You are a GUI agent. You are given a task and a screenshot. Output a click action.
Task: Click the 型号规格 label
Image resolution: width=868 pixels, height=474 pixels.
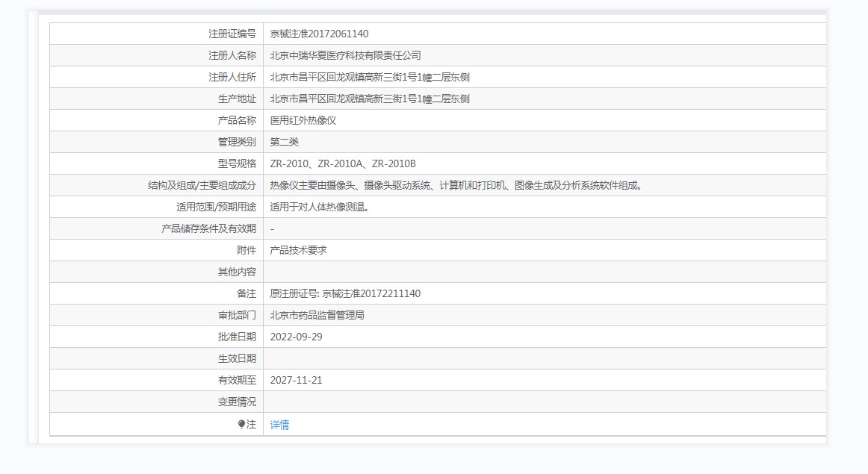237,163
